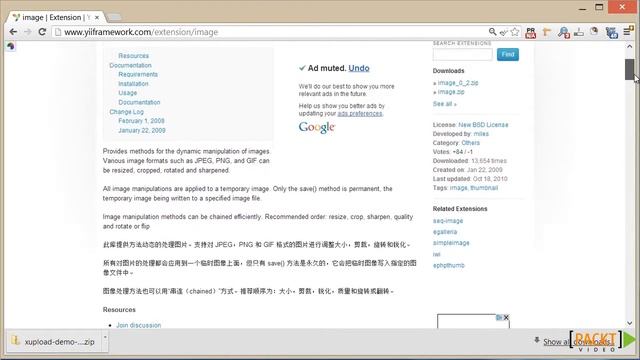Click the orange flag extension icon
This screenshot has width=640, height=360.
547,32
